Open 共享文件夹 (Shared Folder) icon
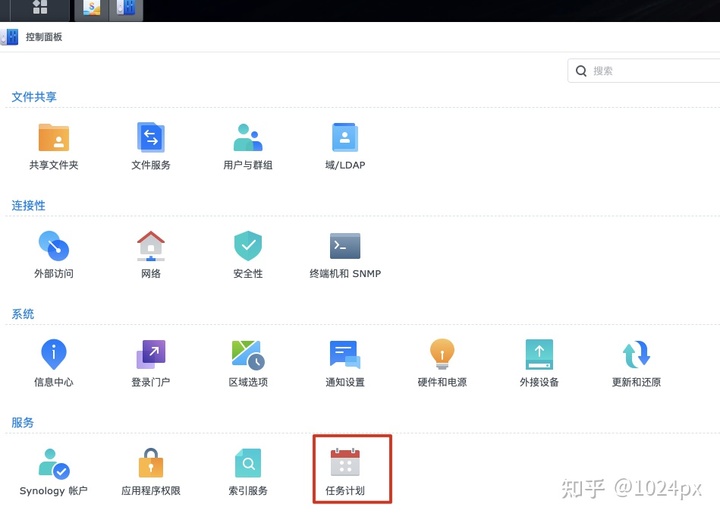The width and height of the screenshot is (720, 520). [54, 137]
